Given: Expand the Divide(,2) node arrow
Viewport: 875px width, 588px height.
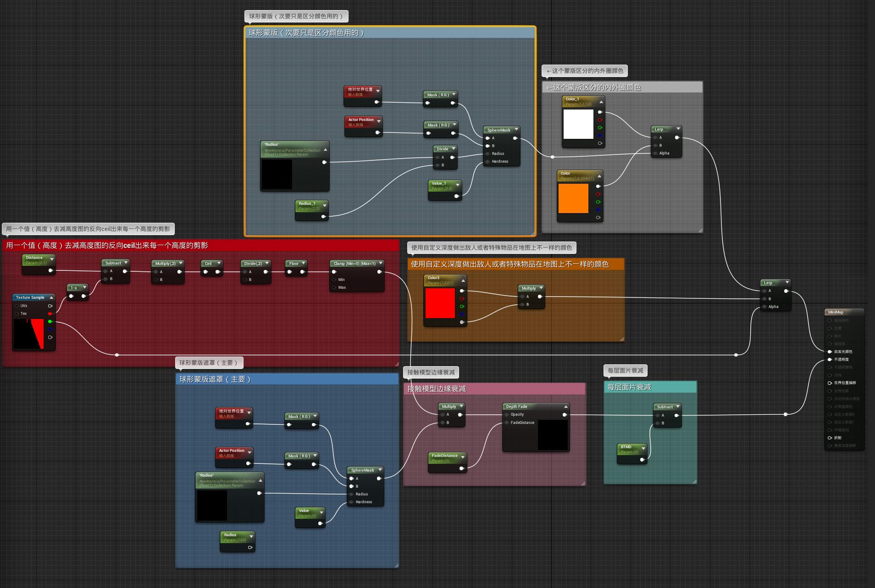Looking at the screenshot, I should point(267,263).
